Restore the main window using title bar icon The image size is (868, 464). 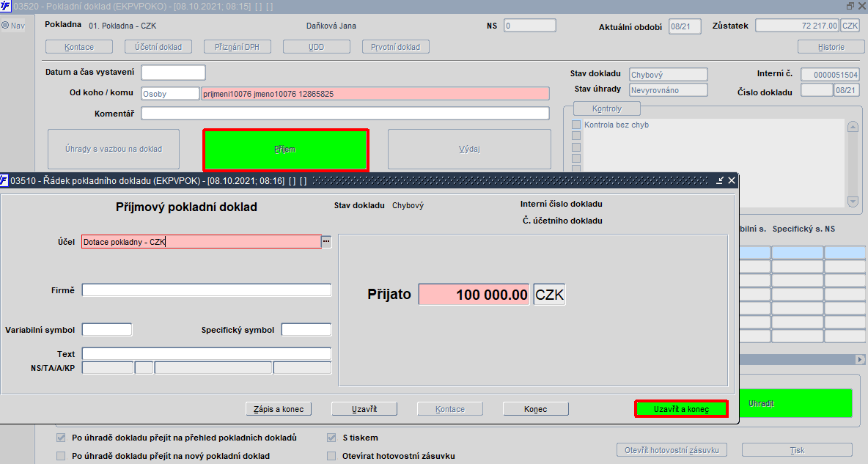coord(850,6)
